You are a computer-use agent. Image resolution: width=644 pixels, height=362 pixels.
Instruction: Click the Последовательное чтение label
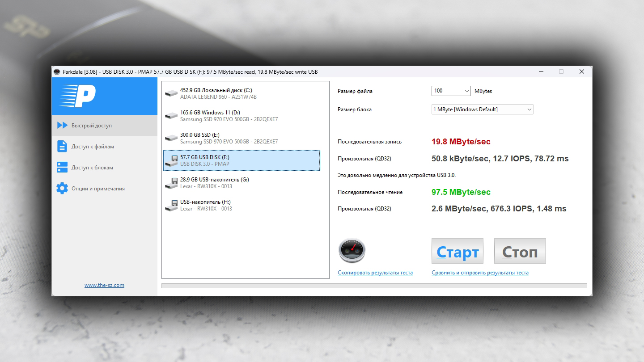370,192
